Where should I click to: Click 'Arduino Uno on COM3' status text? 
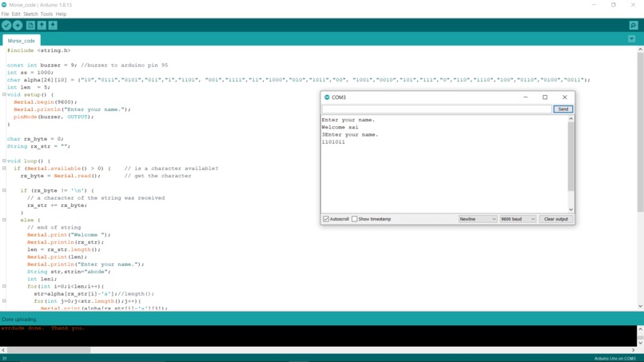[x=614, y=359]
